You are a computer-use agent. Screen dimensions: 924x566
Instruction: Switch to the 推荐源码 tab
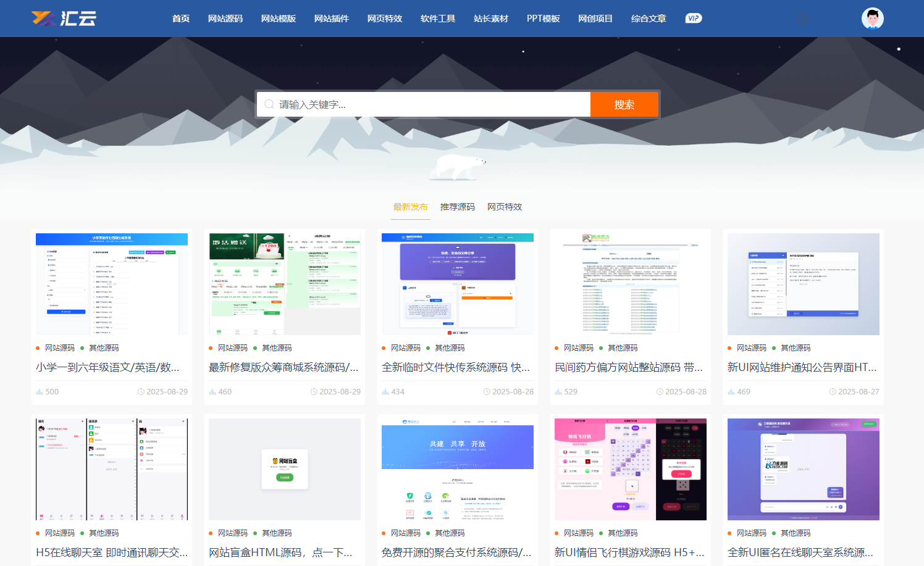(x=457, y=207)
